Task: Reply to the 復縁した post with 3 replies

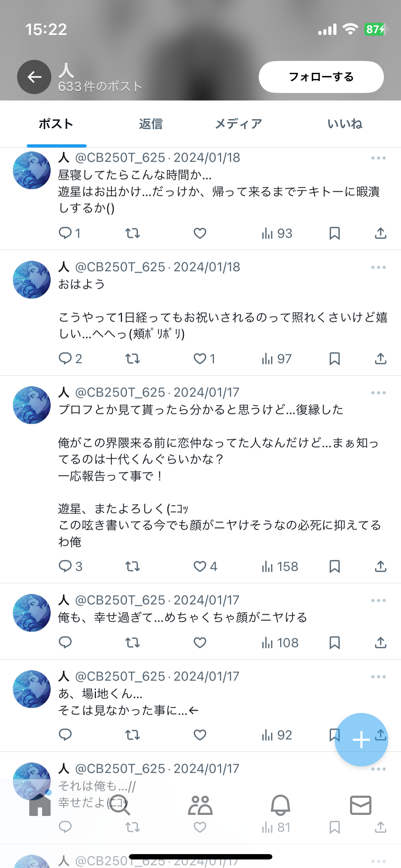Action: pyautogui.click(x=70, y=566)
